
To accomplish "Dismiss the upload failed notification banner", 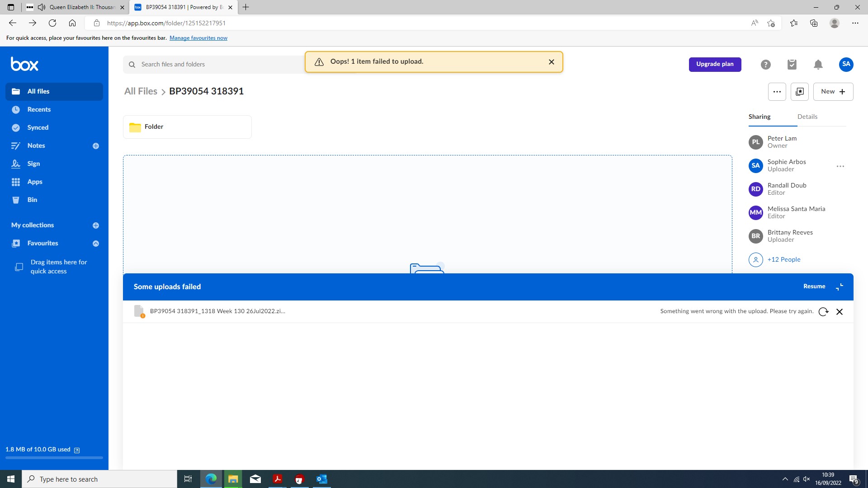I will (x=551, y=62).
